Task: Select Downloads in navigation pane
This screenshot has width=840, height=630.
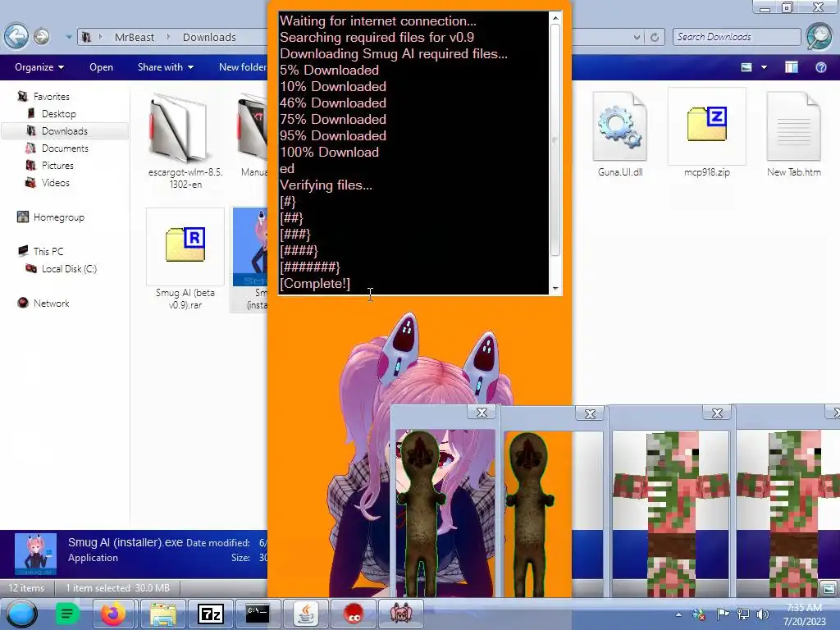Action: click(x=64, y=130)
